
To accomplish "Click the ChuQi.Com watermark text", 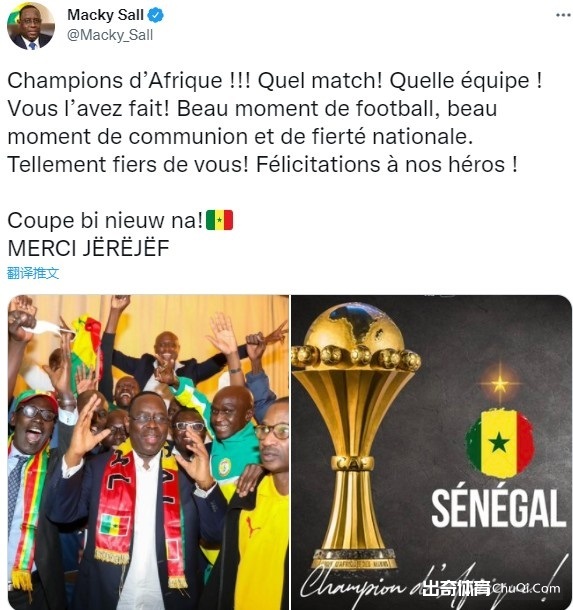I will pos(527,588).
